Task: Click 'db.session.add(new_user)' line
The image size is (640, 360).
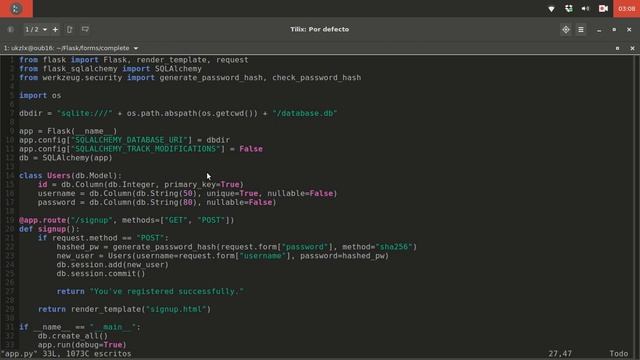Action: 113,265
